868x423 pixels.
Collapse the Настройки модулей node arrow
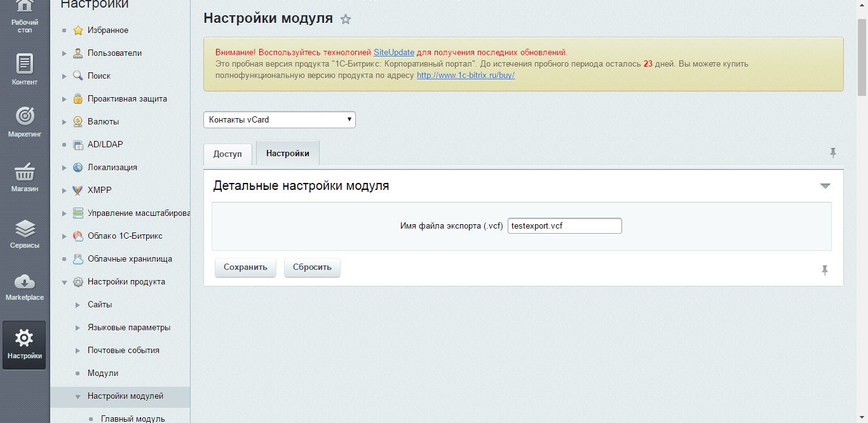(78, 396)
